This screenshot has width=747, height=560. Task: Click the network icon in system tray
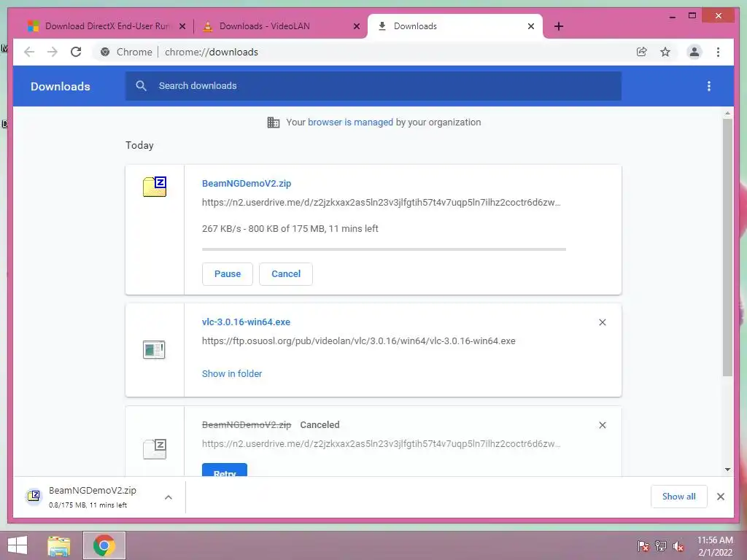pyautogui.click(x=661, y=545)
